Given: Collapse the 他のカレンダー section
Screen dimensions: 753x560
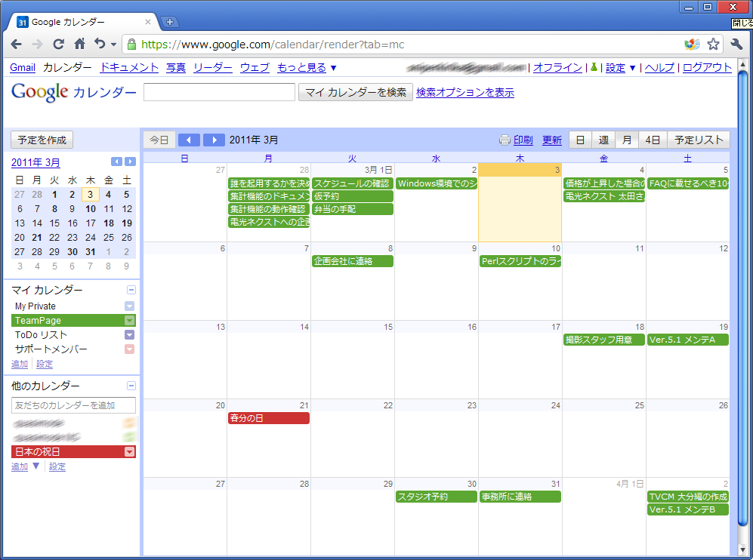Looking at the screenshot, I should [131, 386].
